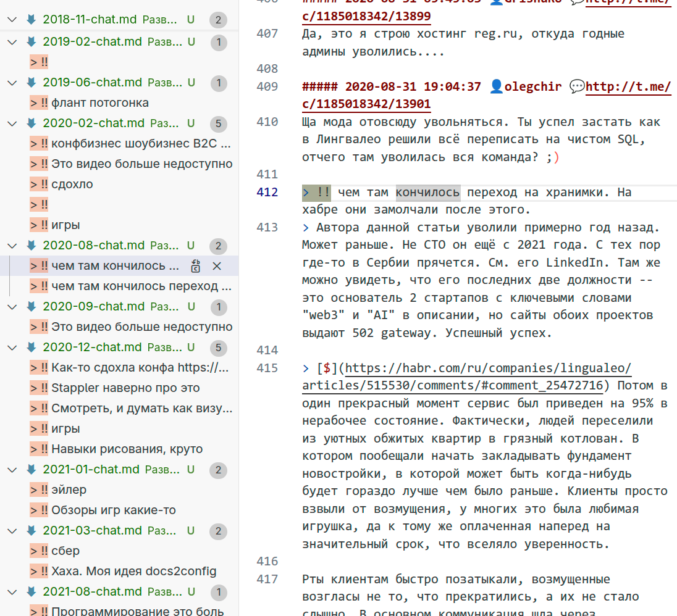Click line number 413 in the editor gutter
Screen dimensions: 677x616
point(267,228)
